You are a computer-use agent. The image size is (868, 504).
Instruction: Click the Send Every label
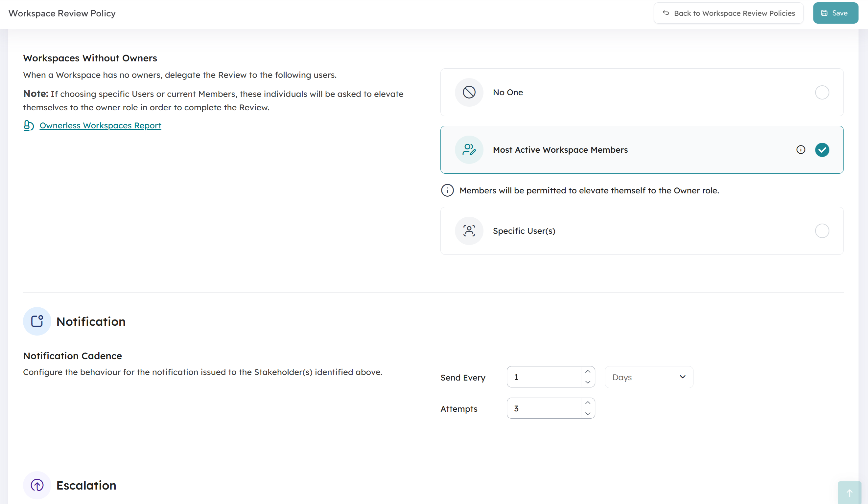pyautogui.click(x=462, y=377)
